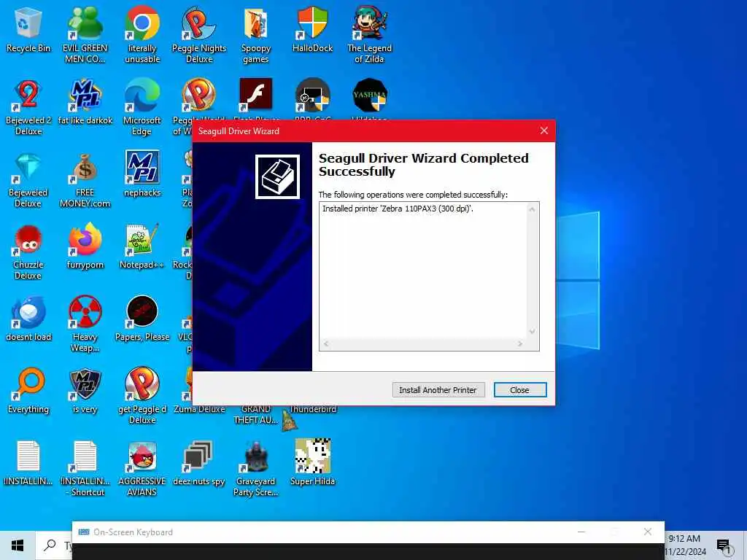Click the Seagull Driver Wizard Completed Successfully heading
The height and width of the screenshot is (560, 747).
[424, 165]
